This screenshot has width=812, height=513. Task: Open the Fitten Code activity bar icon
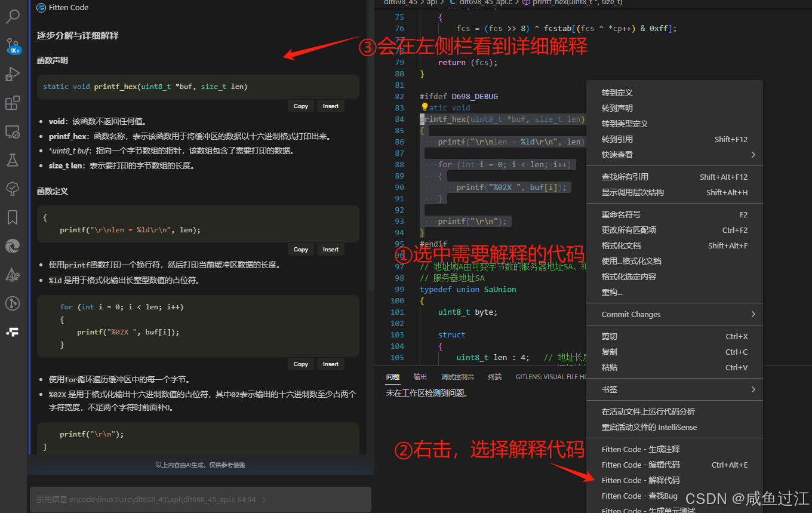coord(13,331)
